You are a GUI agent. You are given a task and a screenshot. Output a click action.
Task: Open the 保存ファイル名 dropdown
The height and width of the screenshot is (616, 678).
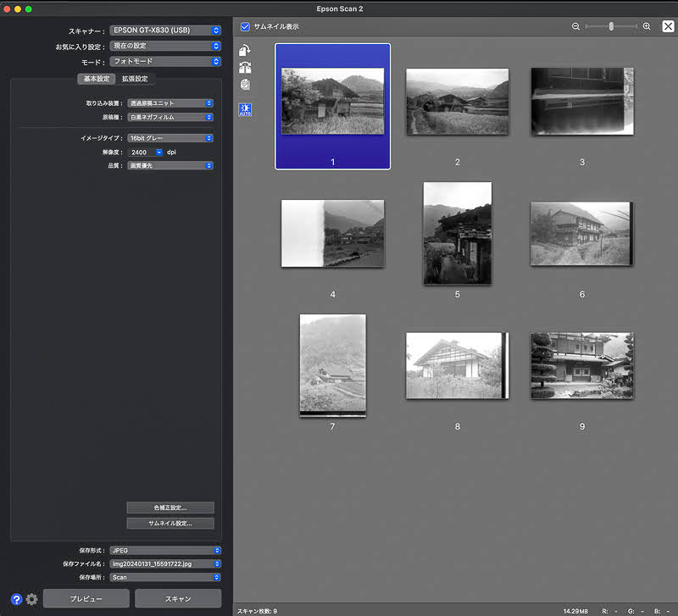click(165, 563)
